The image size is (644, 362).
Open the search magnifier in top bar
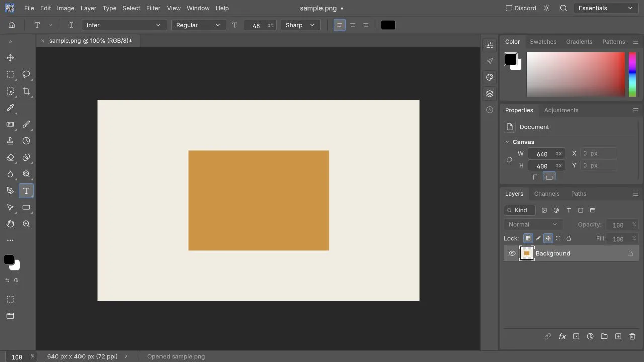[x=563, y=8]
